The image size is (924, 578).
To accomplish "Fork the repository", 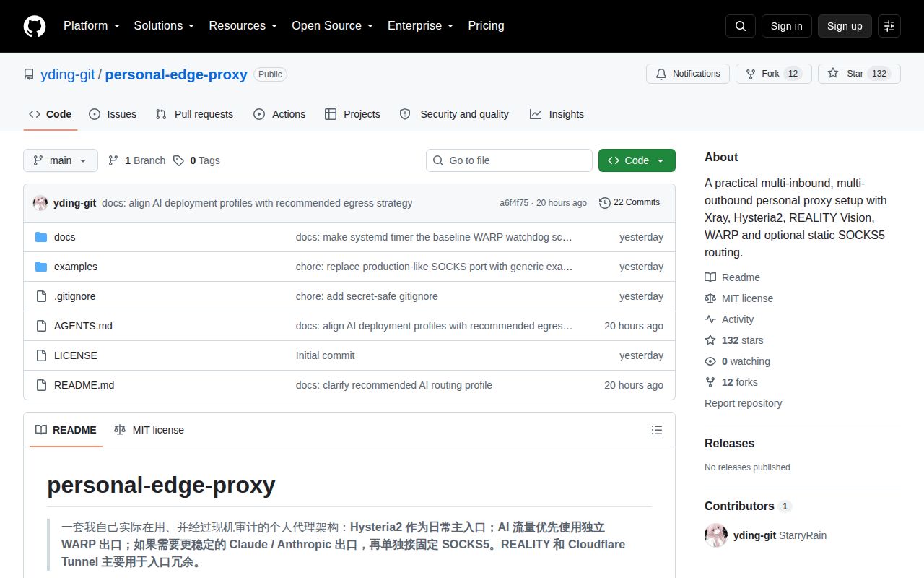I will pos(774,74).
